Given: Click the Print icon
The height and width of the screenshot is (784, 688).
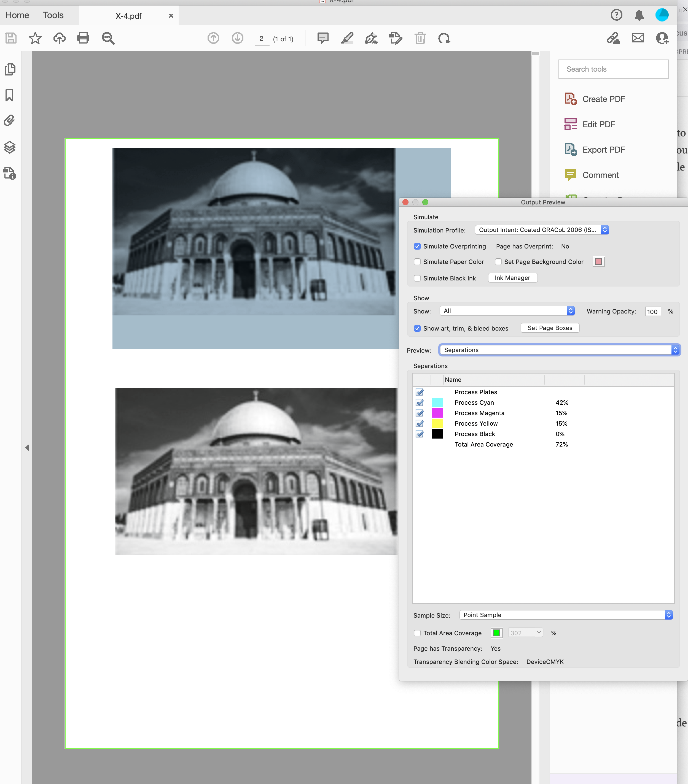Looking at the screenshot, I should (83, 38).
